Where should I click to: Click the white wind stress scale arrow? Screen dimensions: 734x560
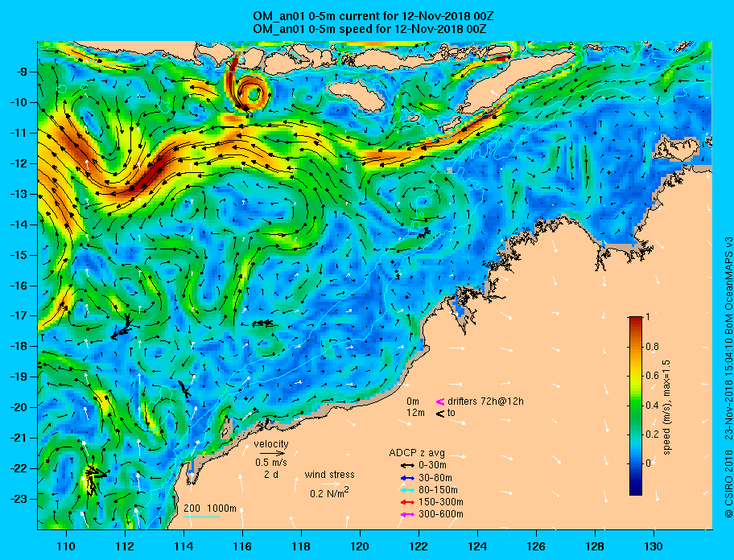click(329, 484)
